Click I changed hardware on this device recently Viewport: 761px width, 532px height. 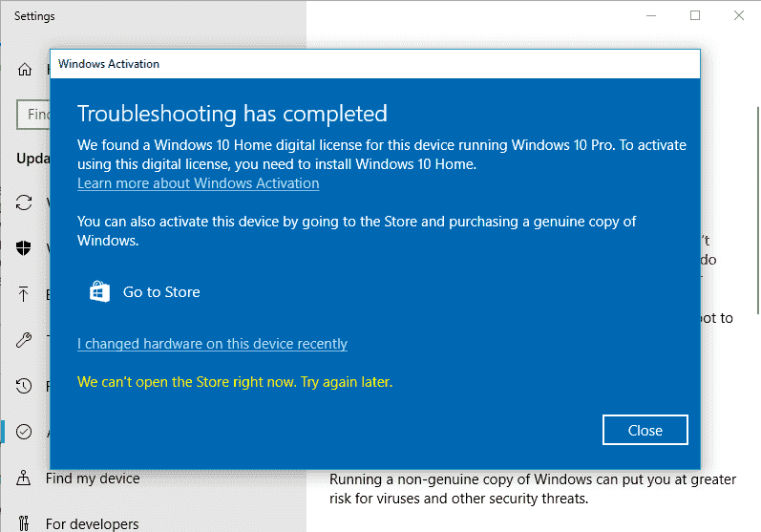tap(212, 344)
